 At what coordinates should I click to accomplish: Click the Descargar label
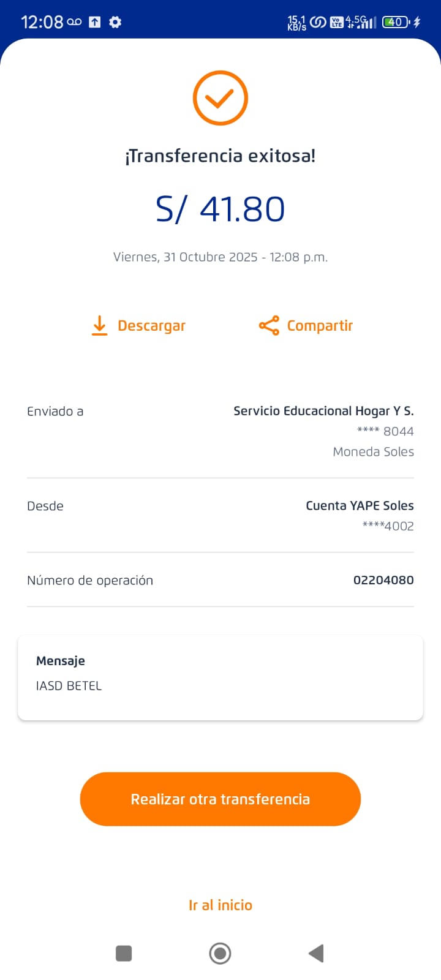coord(151,325)
